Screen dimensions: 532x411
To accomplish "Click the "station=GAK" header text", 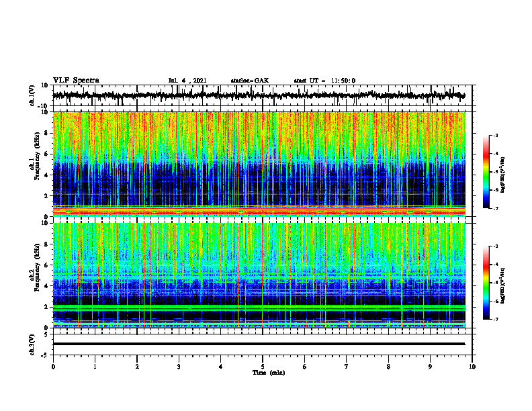I will tap(250, 81).
